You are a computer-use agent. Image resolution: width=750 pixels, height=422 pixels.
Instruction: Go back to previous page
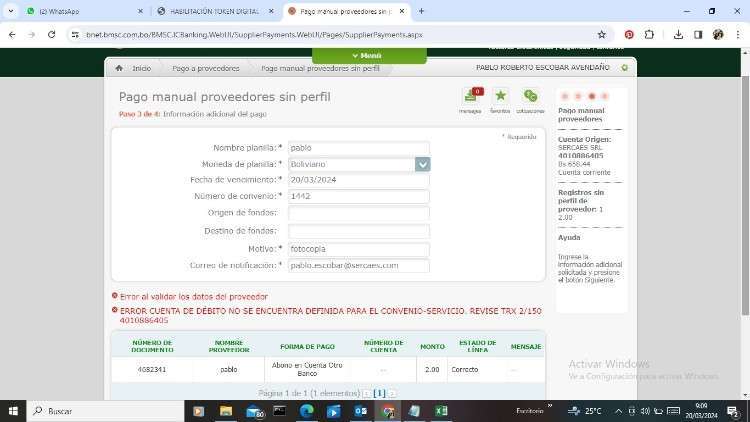tap(12, 34)
